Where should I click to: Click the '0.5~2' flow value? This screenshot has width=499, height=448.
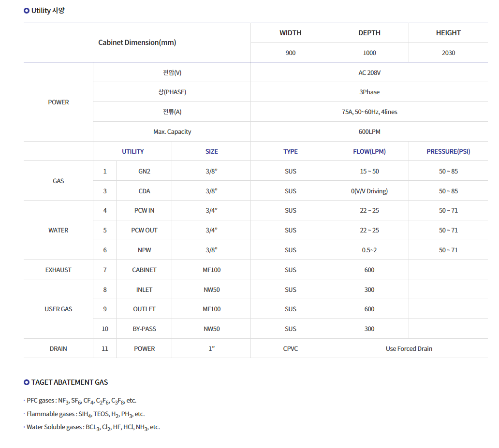(369, 250)
